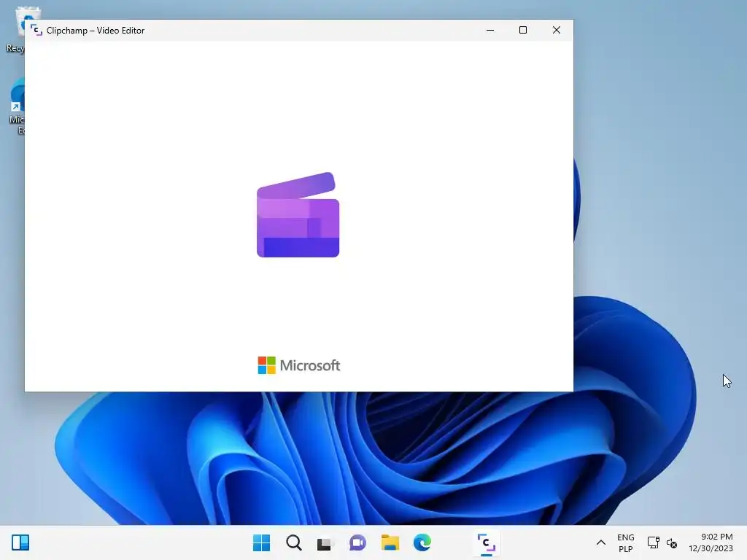Show hidden system tray icons
The height and width of the screenshot is (560, 747).
click(601, 542)
